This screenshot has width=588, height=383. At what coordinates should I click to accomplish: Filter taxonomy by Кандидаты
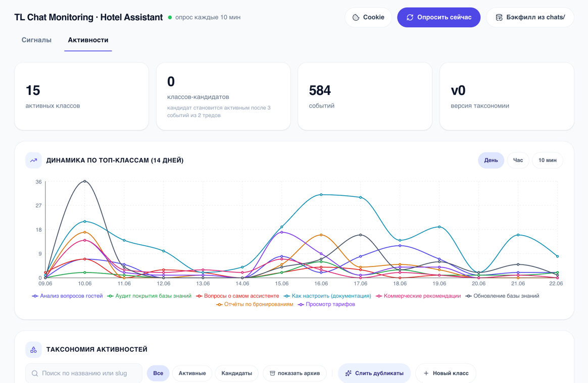click(x=236, y=373)
